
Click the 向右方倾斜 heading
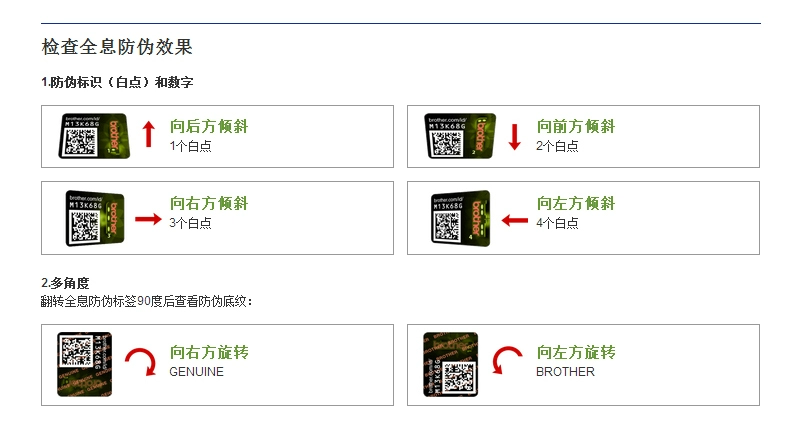pos(209,203)
